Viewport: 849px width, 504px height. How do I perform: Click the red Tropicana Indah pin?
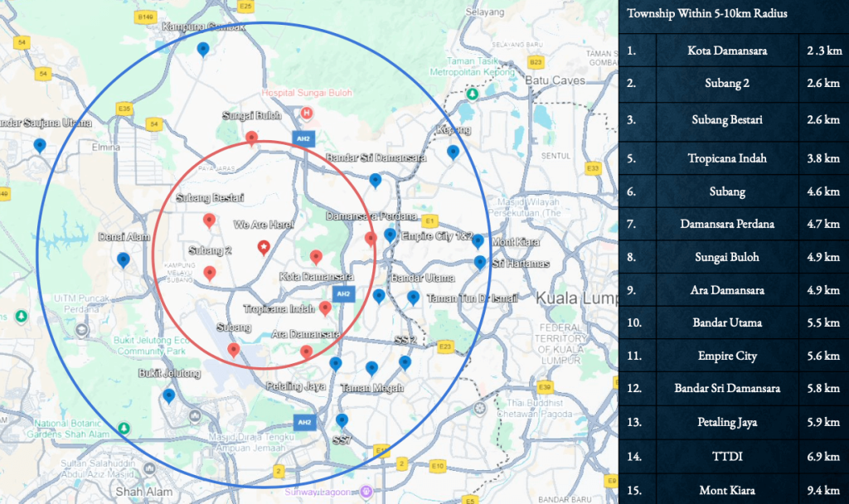[x=325, y=308]
